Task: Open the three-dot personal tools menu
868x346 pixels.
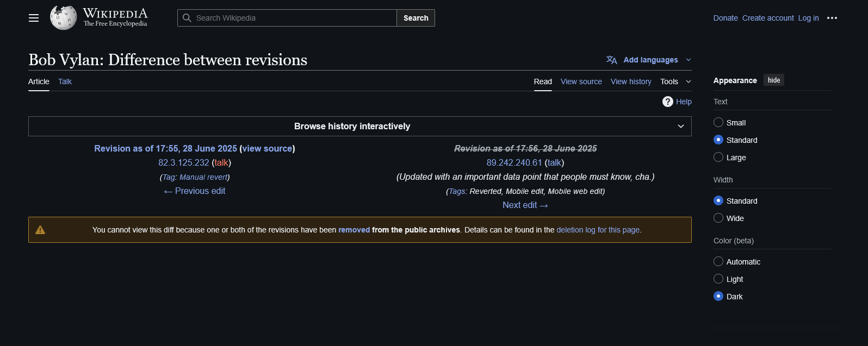Action: (x=832, y=18)
